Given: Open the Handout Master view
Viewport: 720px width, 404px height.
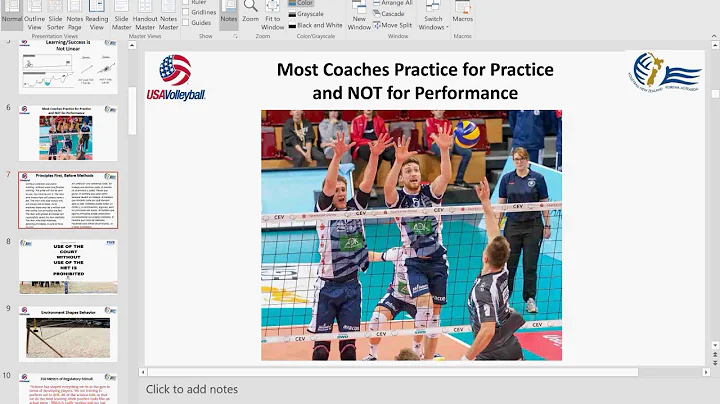Looking at the screenshot, I should click(x=145, y=15).
